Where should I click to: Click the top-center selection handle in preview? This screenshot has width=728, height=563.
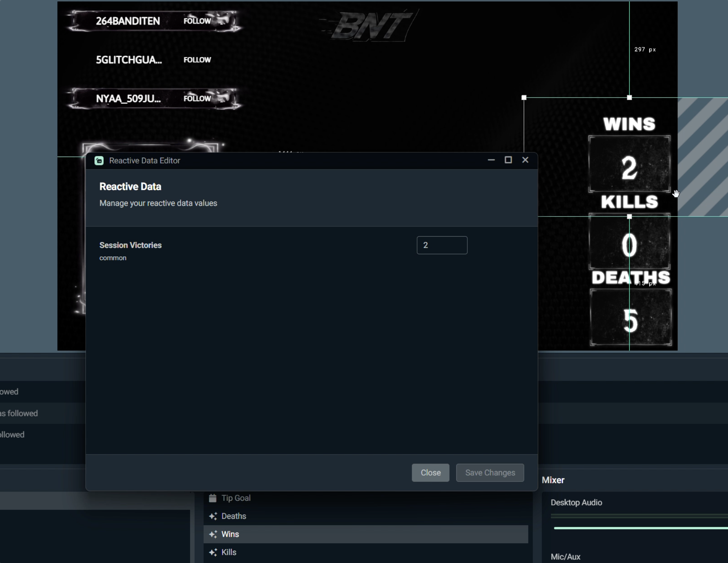[629, 98]
